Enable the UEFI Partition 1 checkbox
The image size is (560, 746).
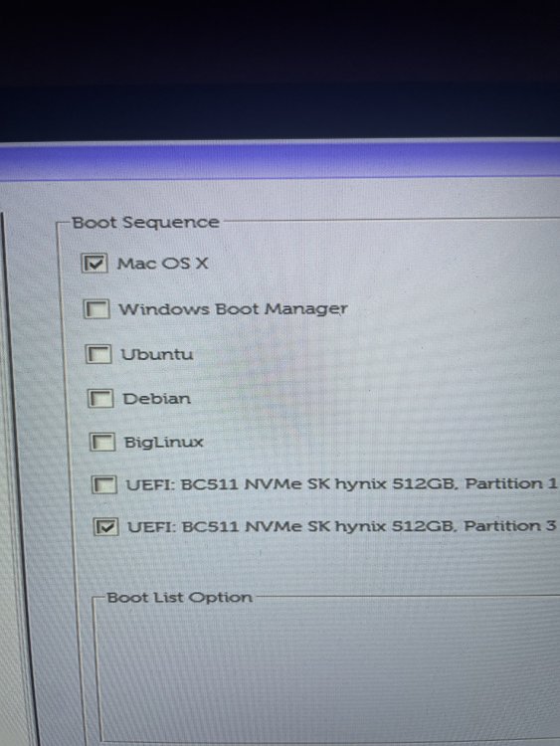point(104,484)
